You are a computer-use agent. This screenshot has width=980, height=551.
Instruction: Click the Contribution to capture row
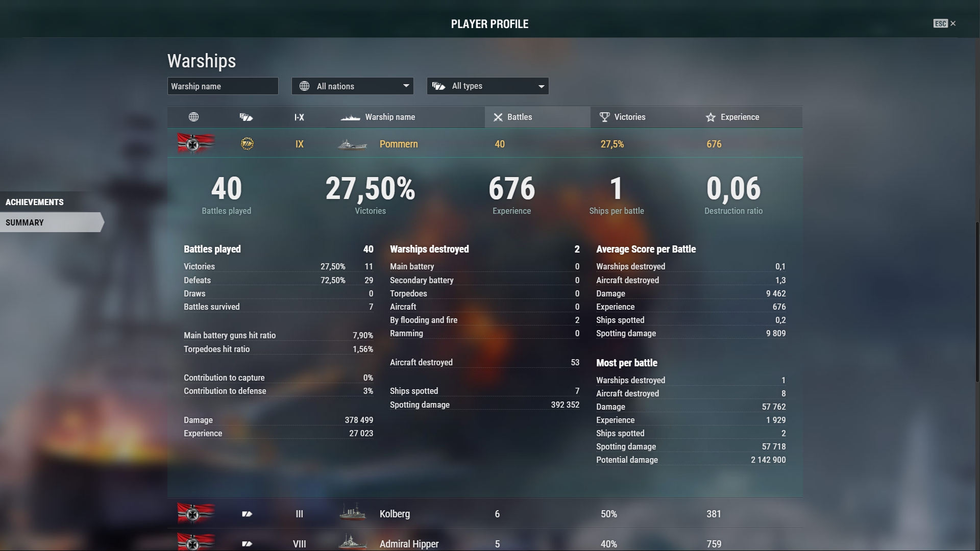pyautogui.click(x=278, y=378)
